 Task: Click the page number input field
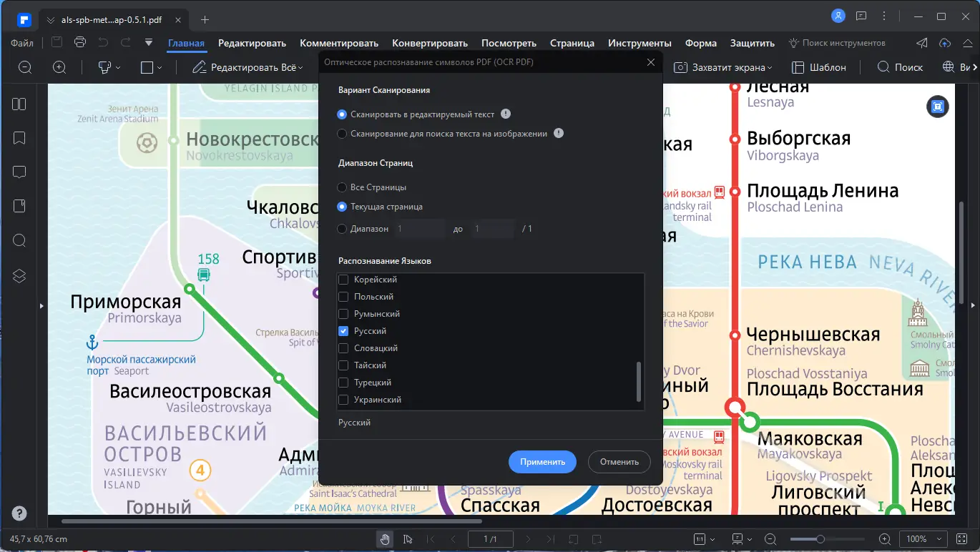[x=490, y=538]
